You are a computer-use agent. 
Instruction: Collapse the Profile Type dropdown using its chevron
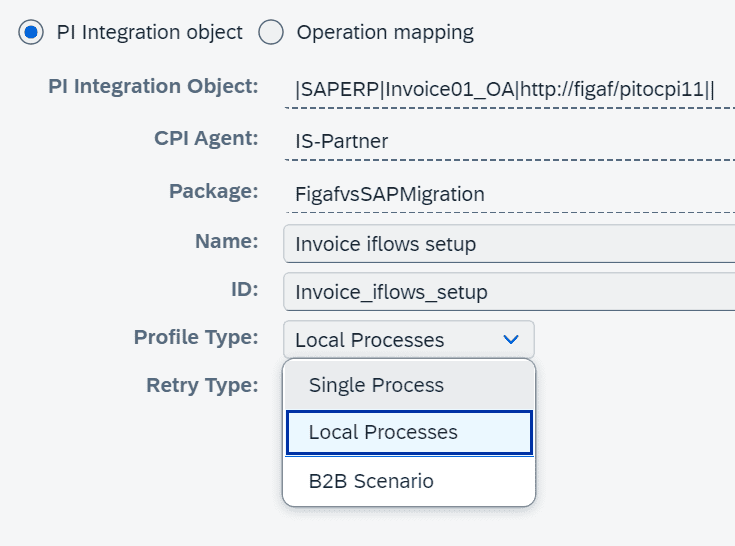pyautogui.click(x=511, y=339)
